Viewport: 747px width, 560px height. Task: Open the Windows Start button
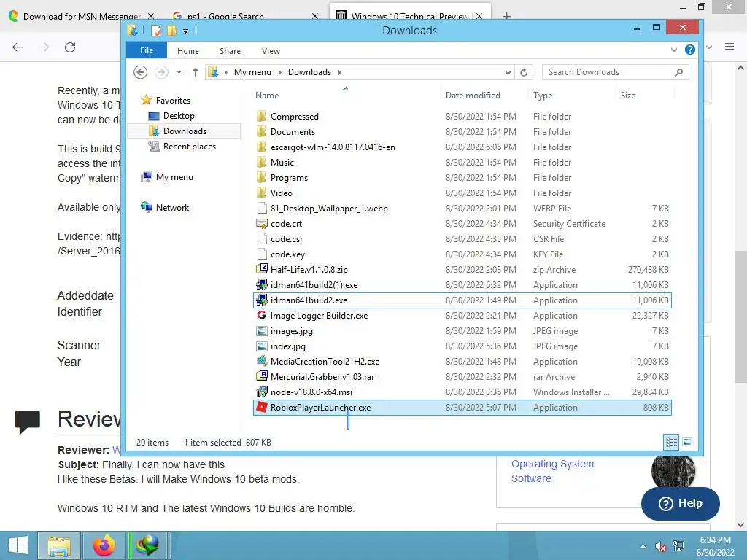click(18, 545)
